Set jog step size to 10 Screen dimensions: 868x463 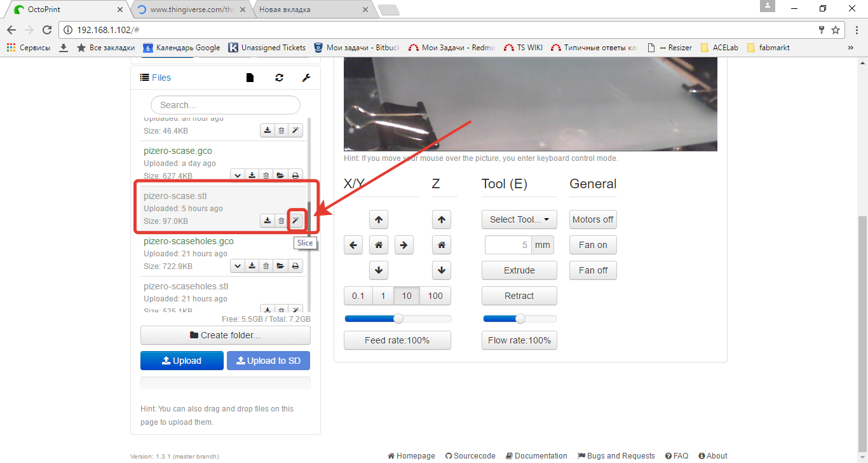pyautogui.click(x=407, y=296)
